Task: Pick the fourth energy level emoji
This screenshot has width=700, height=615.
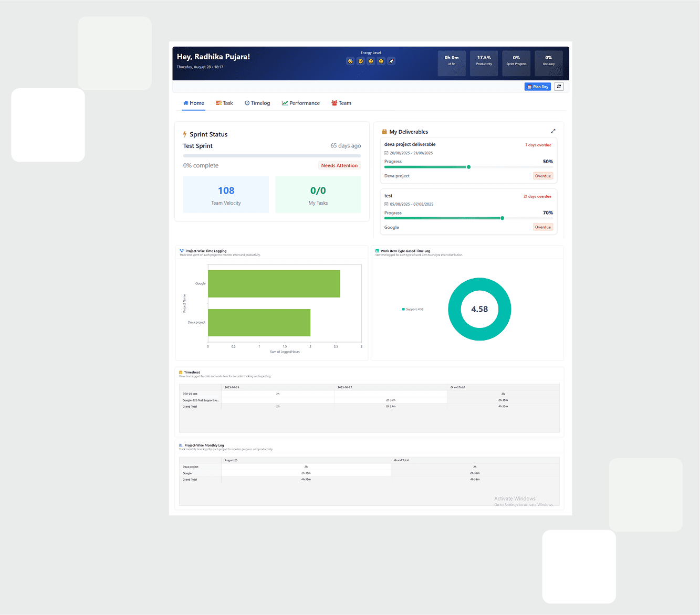Action: [381, 61]
